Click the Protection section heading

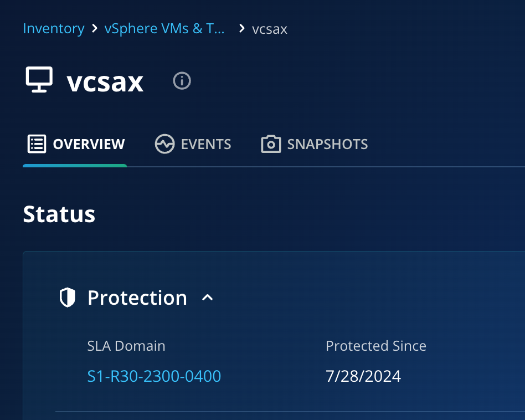click(137, 298)
